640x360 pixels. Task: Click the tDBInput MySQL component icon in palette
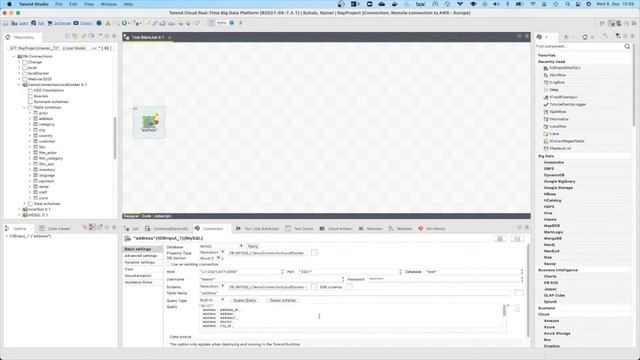(546, 68)
